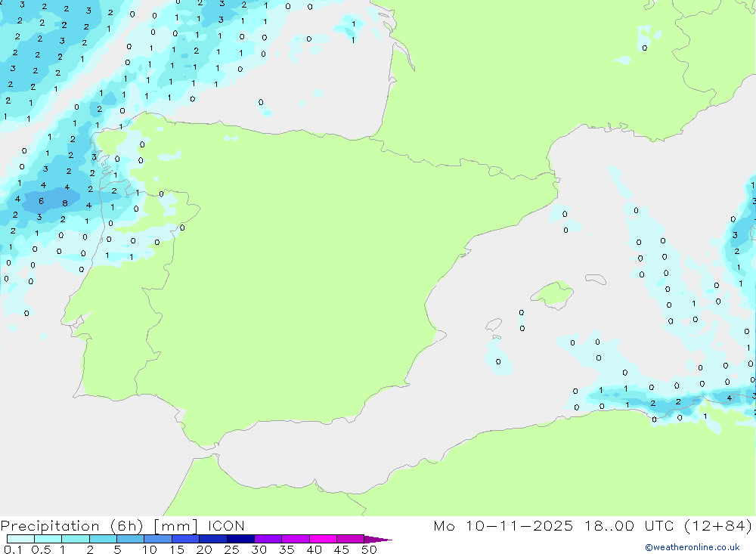Screen dimensions: 756x554
Task: Click the Menorca island outline
Action: (x=596, y=279)
